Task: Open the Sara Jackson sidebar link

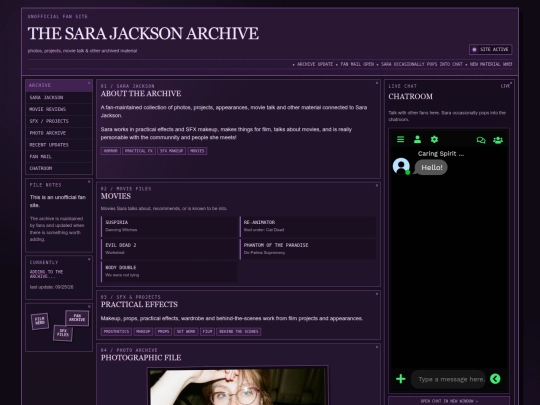Action: point(59,97)
